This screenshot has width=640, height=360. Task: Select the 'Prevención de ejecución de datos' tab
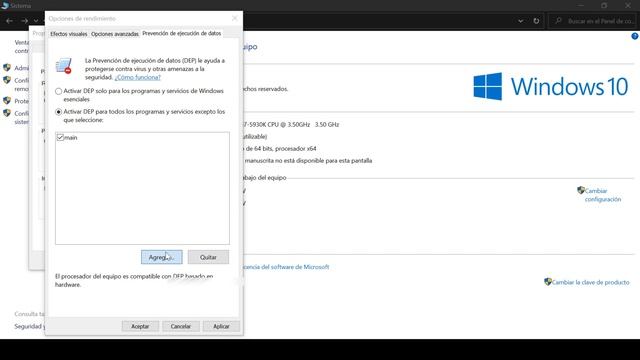point(182,33)
